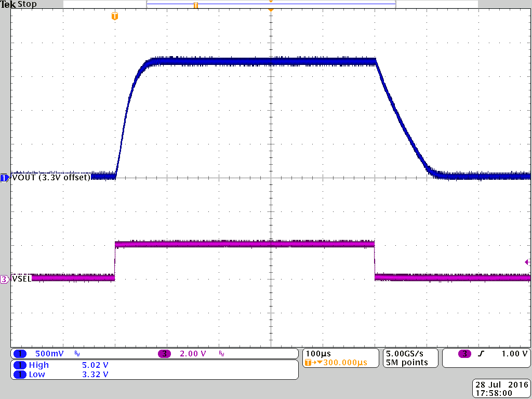Select the VOUT (3.3V offset) channel label
The height and width of the screenshot is (399, 532).
tap(49, 177)
